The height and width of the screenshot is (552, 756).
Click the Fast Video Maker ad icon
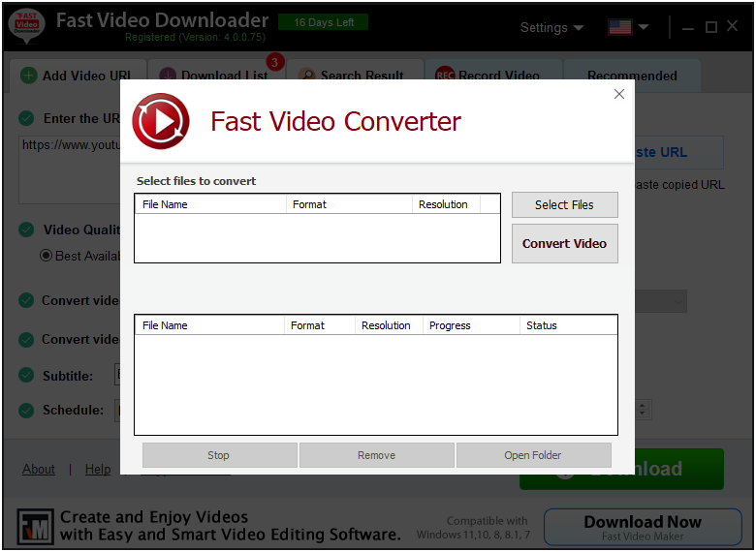pyautogui.click(x=35, y=527)
